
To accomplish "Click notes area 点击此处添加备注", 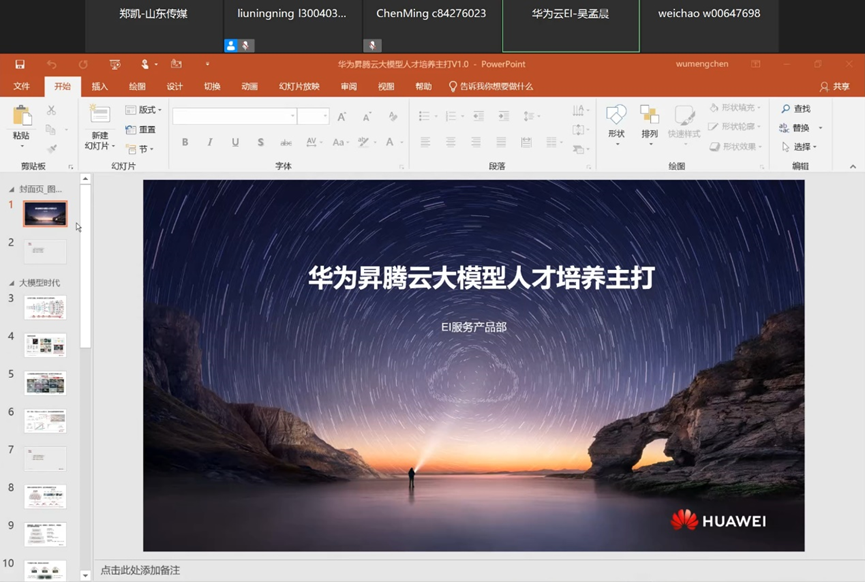I will [140, 570].
